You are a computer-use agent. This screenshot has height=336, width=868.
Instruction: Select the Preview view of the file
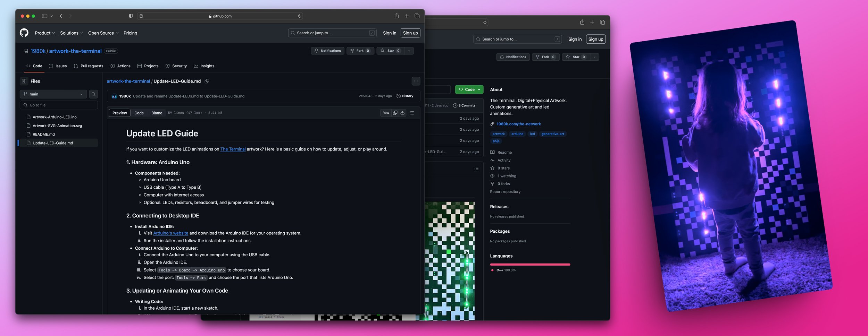(120, 113)
